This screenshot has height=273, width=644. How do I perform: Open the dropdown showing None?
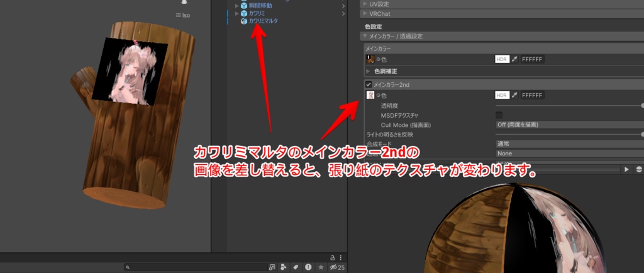[x=570, y=153]
